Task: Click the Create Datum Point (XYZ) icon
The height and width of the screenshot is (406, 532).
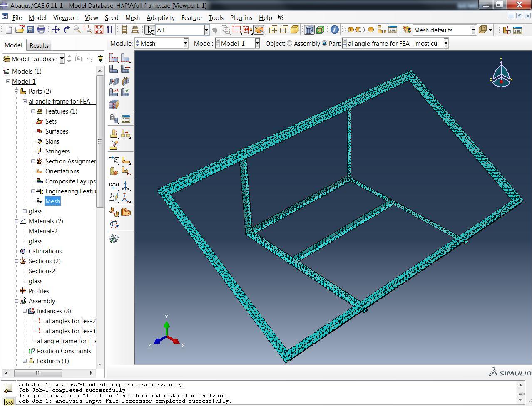Action: [114, 186]
